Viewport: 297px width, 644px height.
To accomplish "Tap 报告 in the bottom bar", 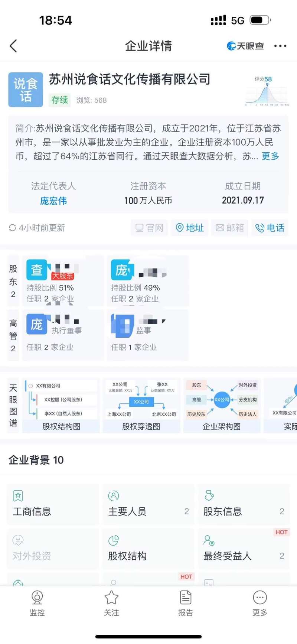I will 186,604.
